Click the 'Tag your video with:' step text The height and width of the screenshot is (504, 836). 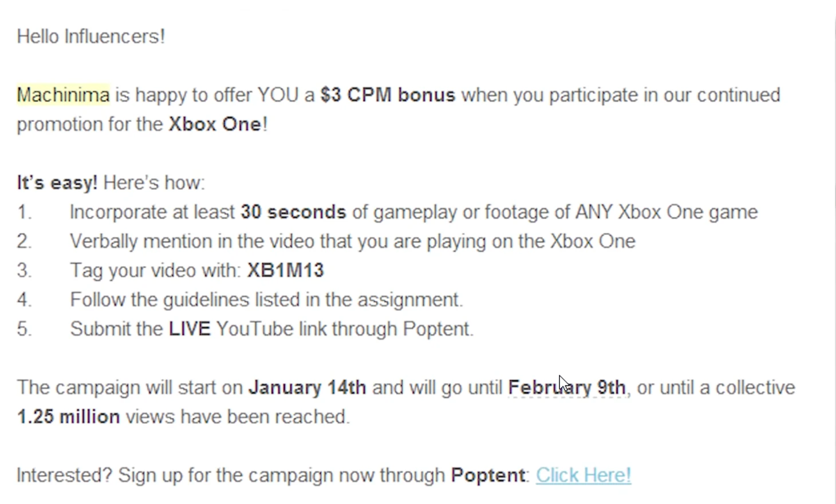(x=155, y=271)
